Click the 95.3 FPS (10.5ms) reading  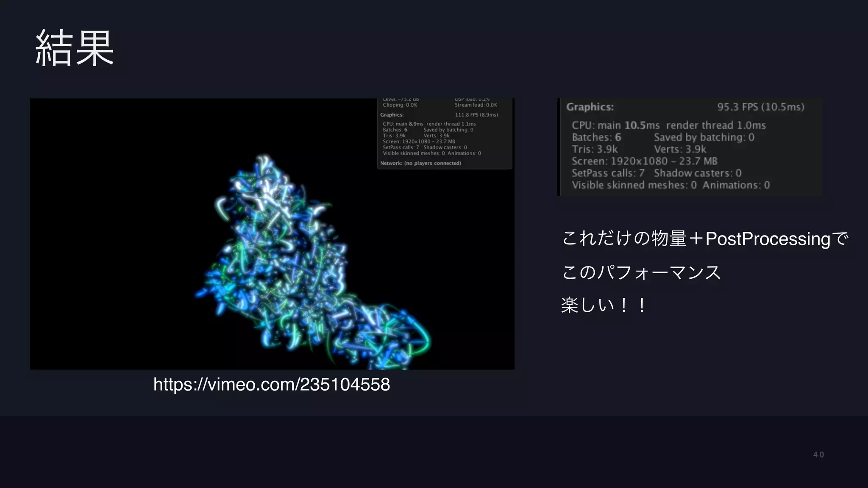[760, 107]
